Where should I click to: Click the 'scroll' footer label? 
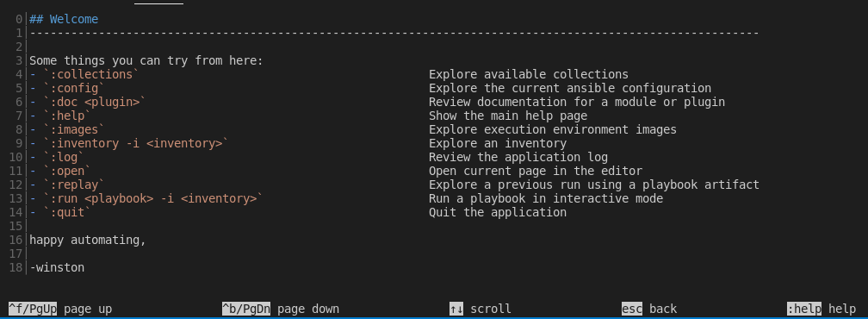coord(491,309)
